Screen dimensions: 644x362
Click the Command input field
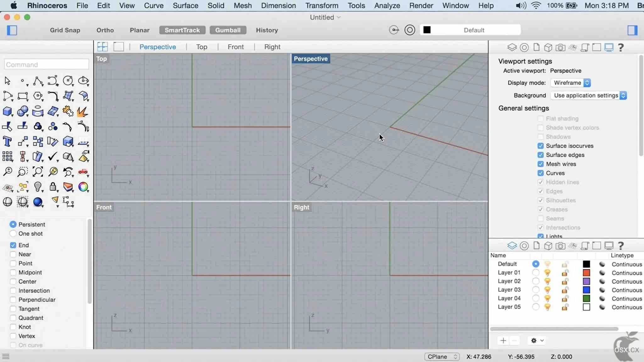[x=47, y=64]
